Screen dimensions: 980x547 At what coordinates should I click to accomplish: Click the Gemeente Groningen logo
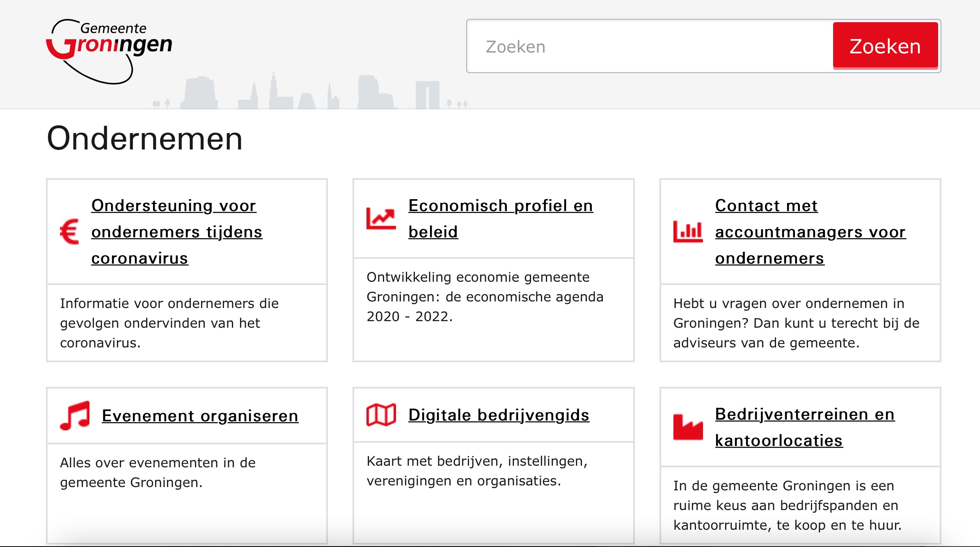tap(109, 50)
